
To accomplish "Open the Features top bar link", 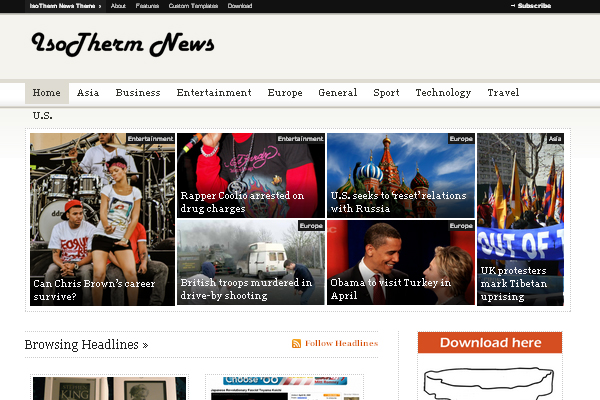I will point(147,6).
